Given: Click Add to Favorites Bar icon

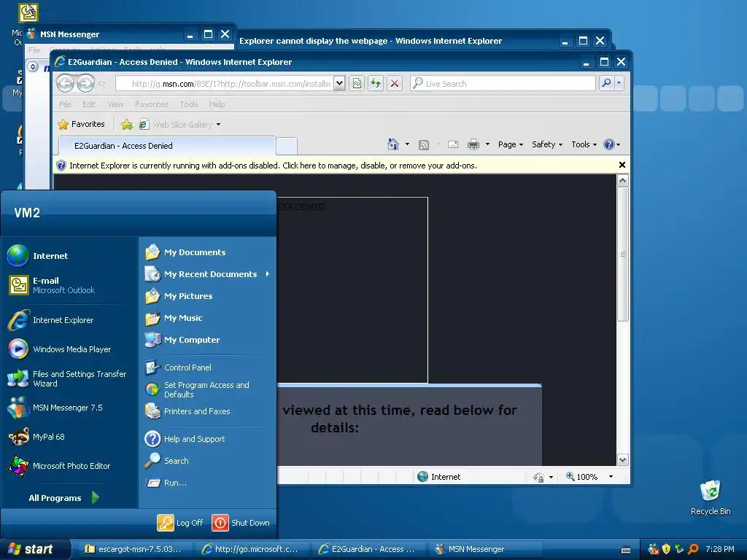Looking at the screenshot, I should point(127,124).
